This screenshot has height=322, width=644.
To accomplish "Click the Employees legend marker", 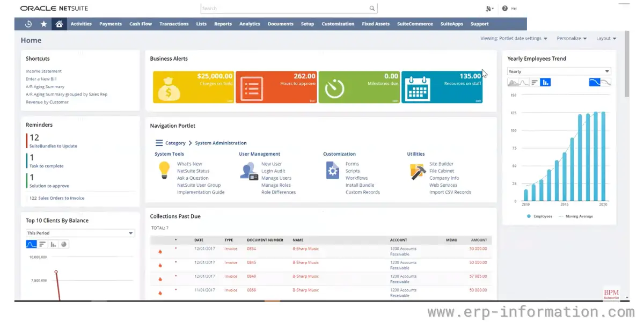I will coord(529,216).
